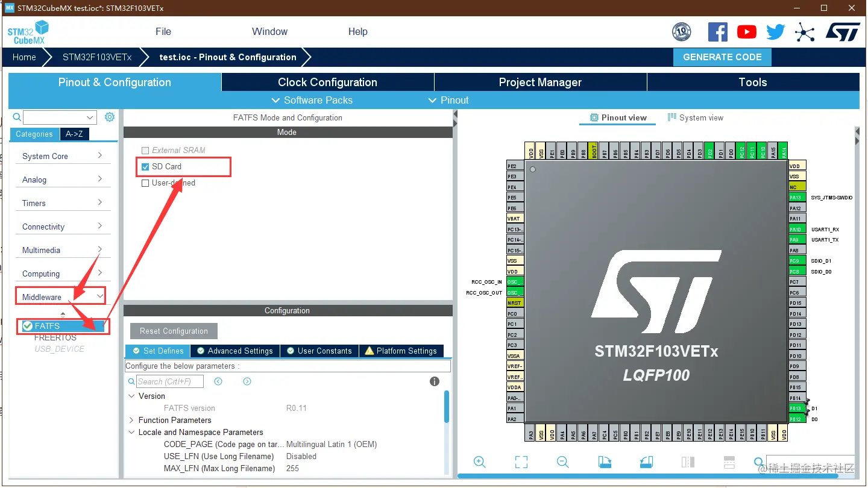This screenshot has width=868, height=488.
Task: Open the ST community network icon
Action: click(x=805, y=32)
